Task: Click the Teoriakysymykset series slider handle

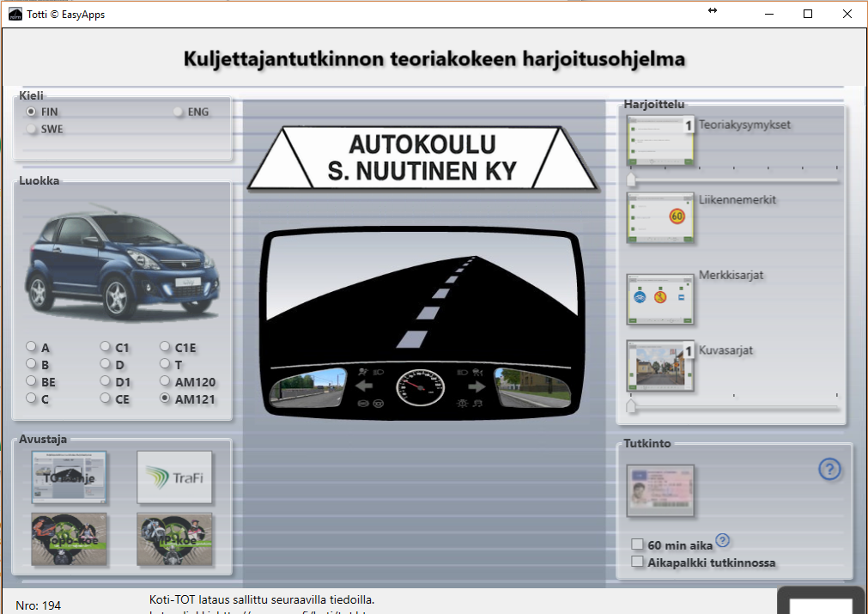Action: tap(631, 179)
